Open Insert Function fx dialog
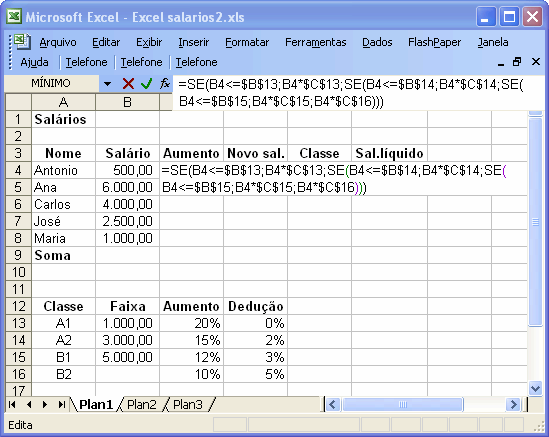This screenshot has height=437, width=549. [x=165, y=84]
